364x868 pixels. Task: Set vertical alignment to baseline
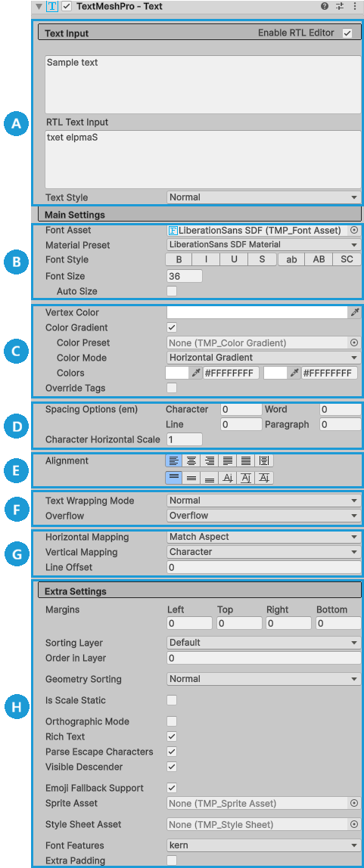(226, 478)
